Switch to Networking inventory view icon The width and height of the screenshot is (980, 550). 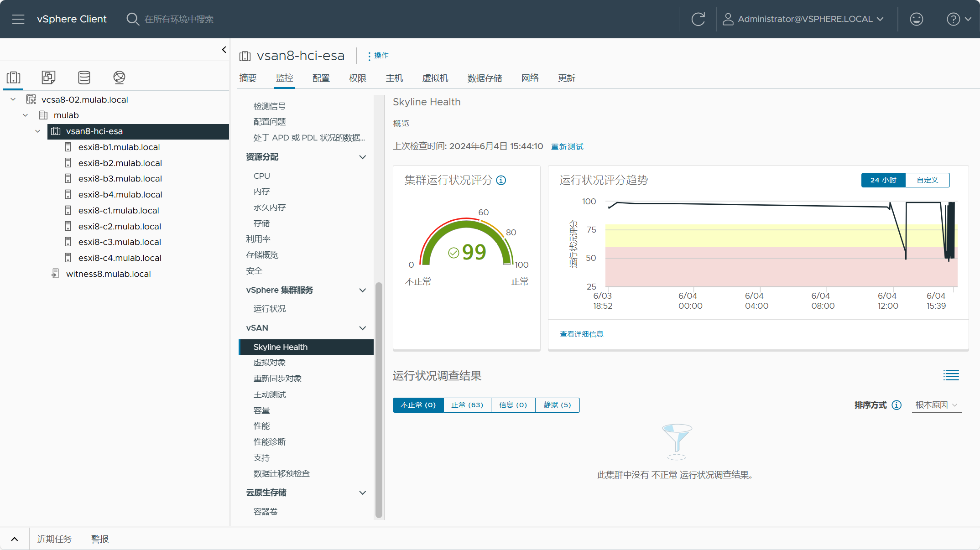coord(119,78)
